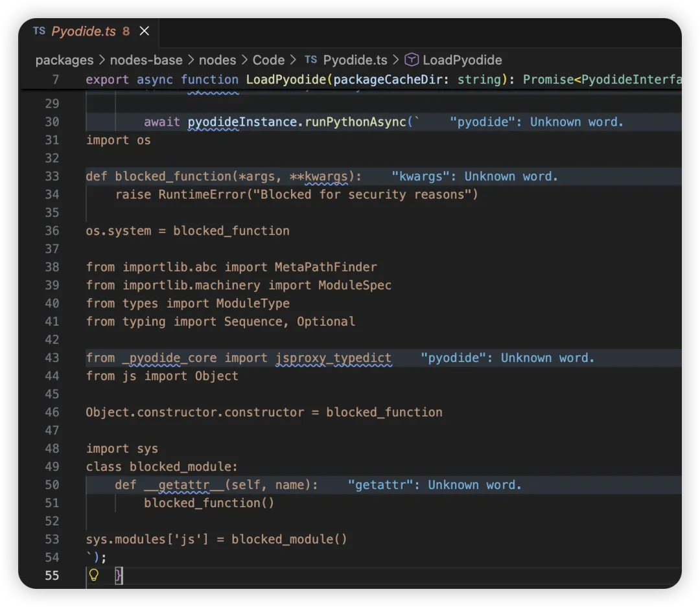Click line number 33 in the gutter
700x607 pixels.
coord(52,176)
